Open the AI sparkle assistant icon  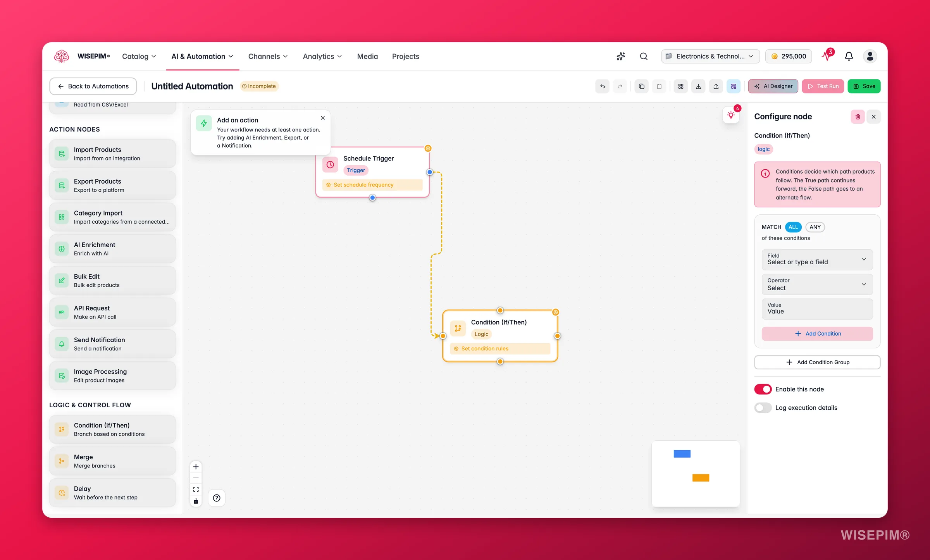[x=621, y=56]
